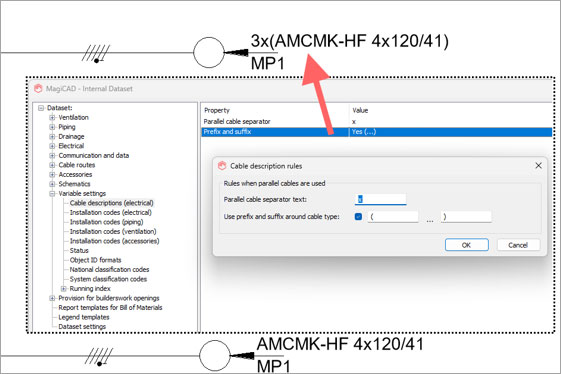Image resolution: width=561 pixels, height=374 pixels.
Task: Select National classification codes item
Action: pyautogui.click(x=109, y=269)
